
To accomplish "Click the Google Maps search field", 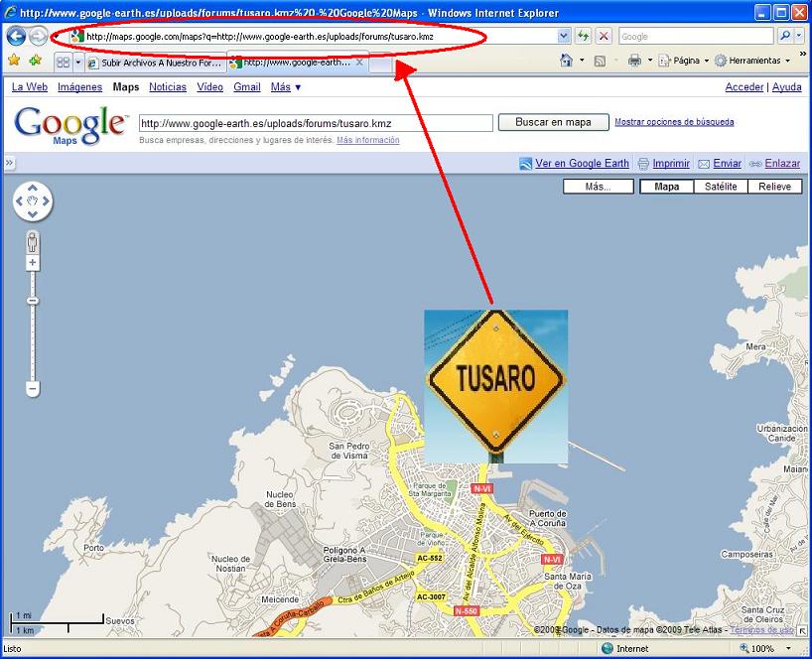I will 316,123.
